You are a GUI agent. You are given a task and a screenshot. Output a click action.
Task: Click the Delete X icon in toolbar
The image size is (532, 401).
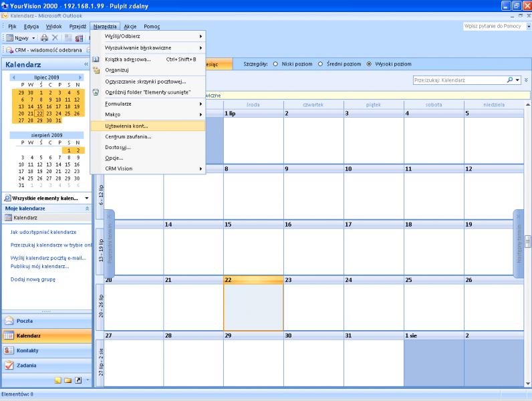coord(55,37)
